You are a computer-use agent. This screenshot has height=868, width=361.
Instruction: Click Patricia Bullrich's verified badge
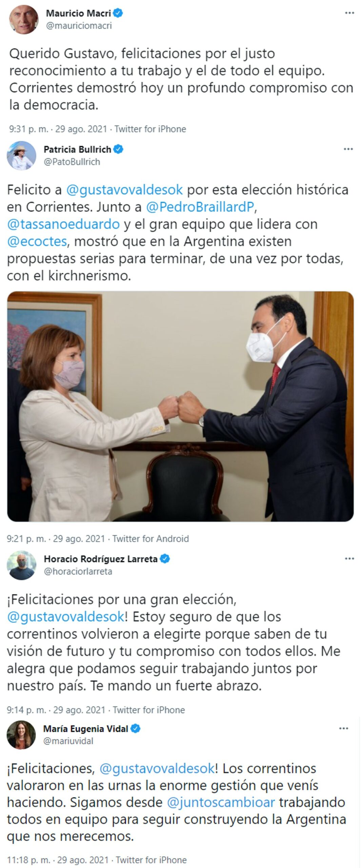click(118, 149)
